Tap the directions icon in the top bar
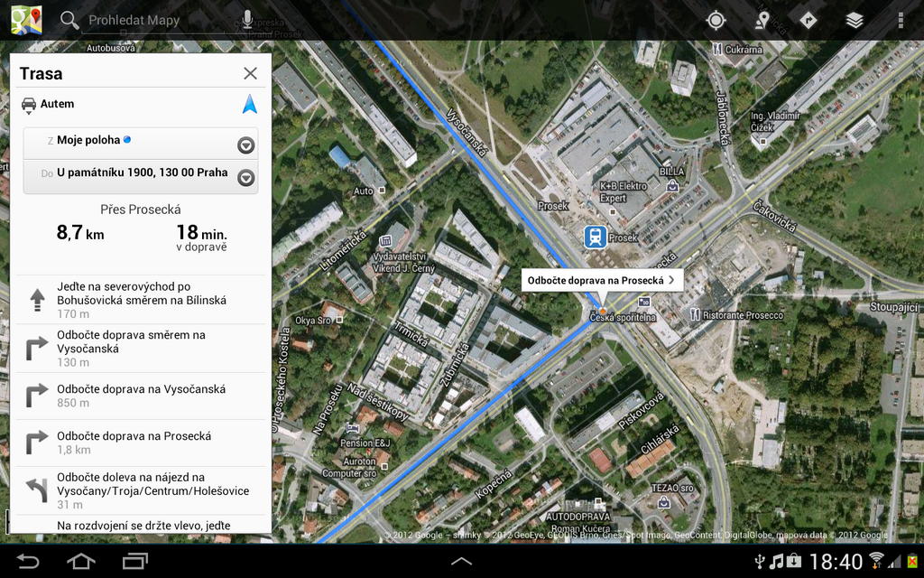 [x=808, y=19]
